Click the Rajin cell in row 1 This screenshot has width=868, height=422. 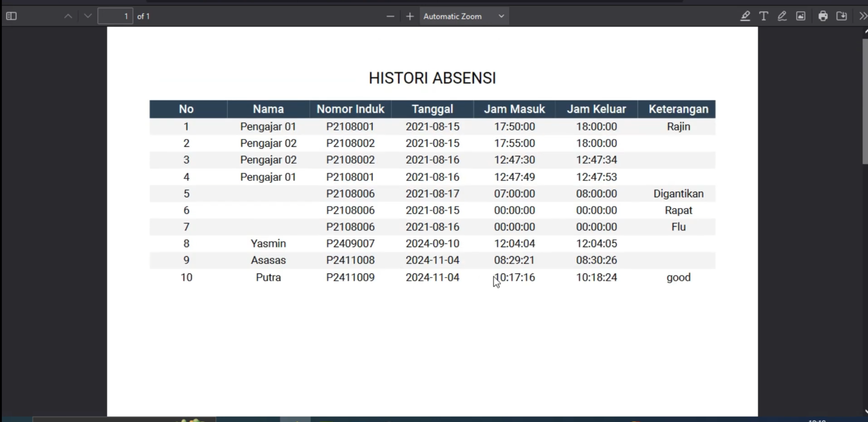coord(679,127)
